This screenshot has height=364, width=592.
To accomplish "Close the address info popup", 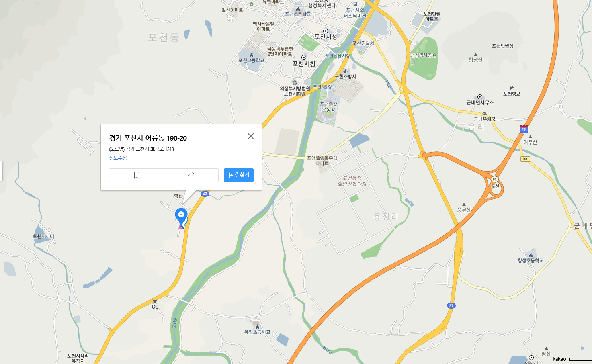I will pos(251,136).
